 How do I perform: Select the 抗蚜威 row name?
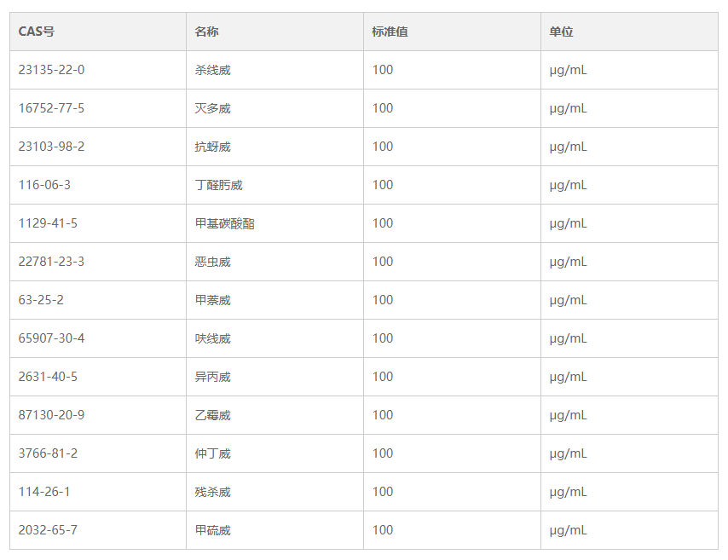pyautogui.click(x=212, y=147)
